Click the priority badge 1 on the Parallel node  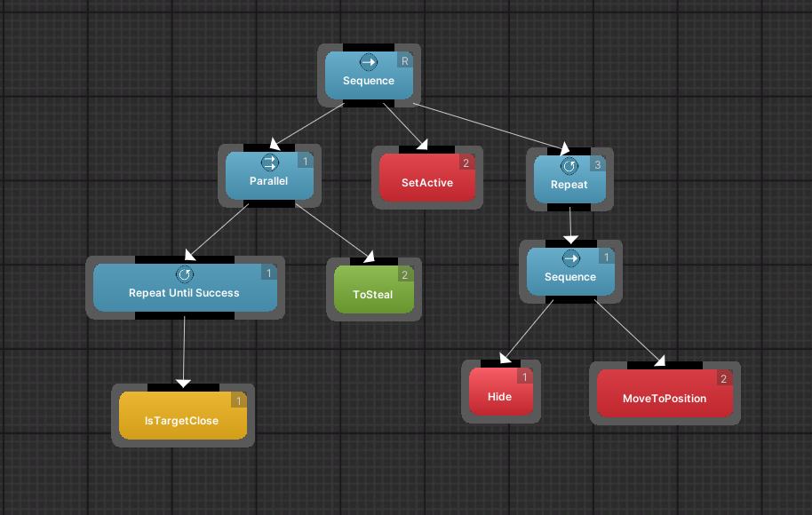[306, 161]
